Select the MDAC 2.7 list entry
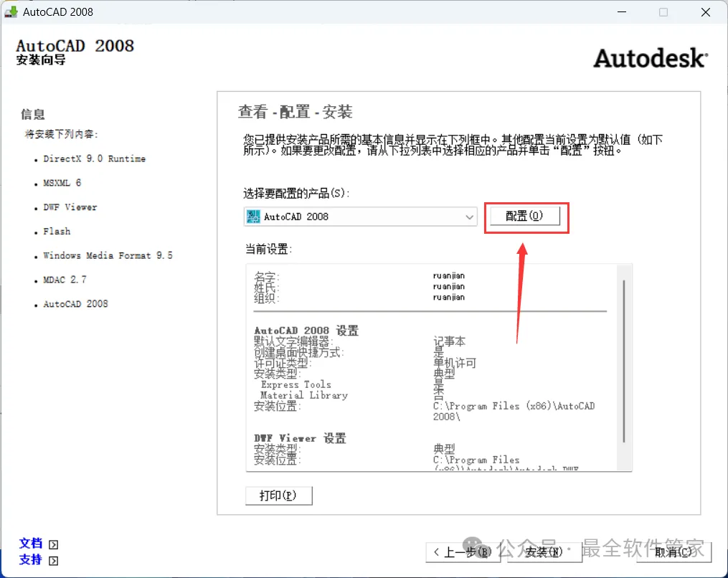728x578 pixels. pyautogui.click(x=65, y=280)
